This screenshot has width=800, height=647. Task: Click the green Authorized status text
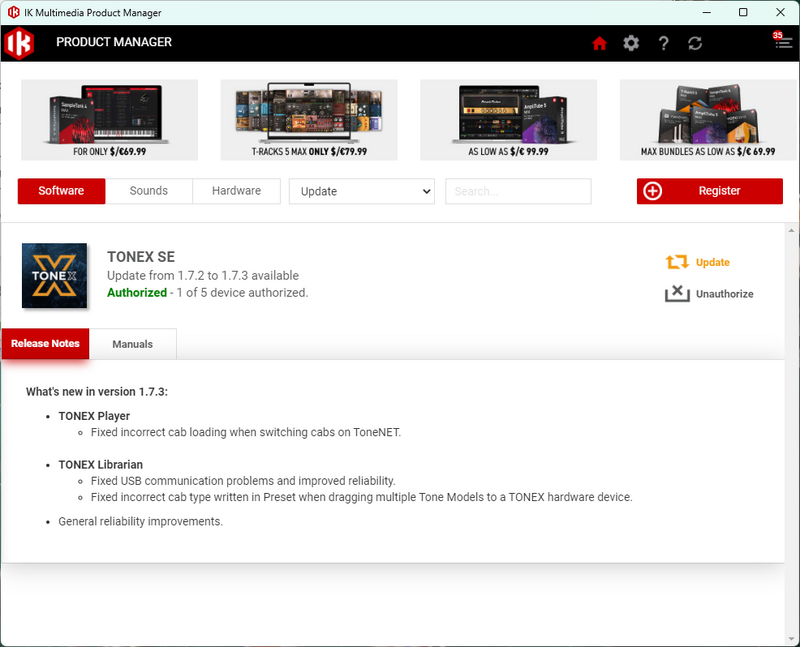[x=137, y=292]
